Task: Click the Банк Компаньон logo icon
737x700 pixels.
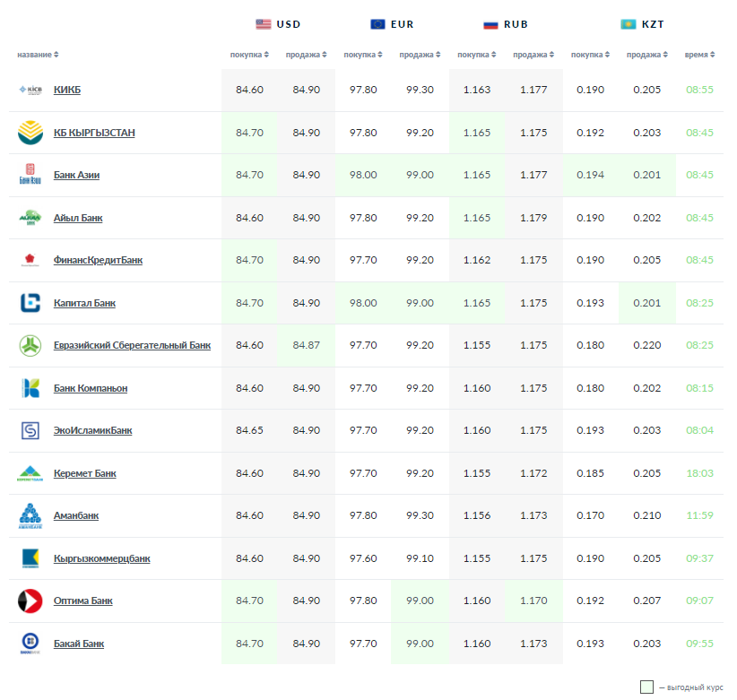Action: tap(30, 388)
